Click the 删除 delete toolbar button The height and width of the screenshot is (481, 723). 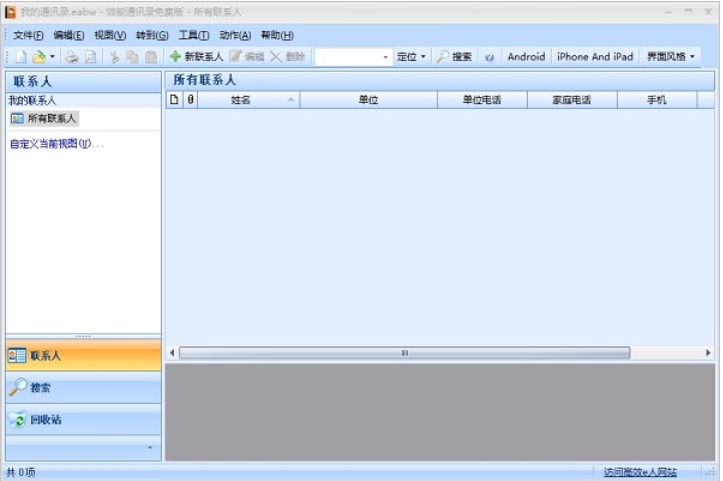pyautogui.click(x=287, y=57)
